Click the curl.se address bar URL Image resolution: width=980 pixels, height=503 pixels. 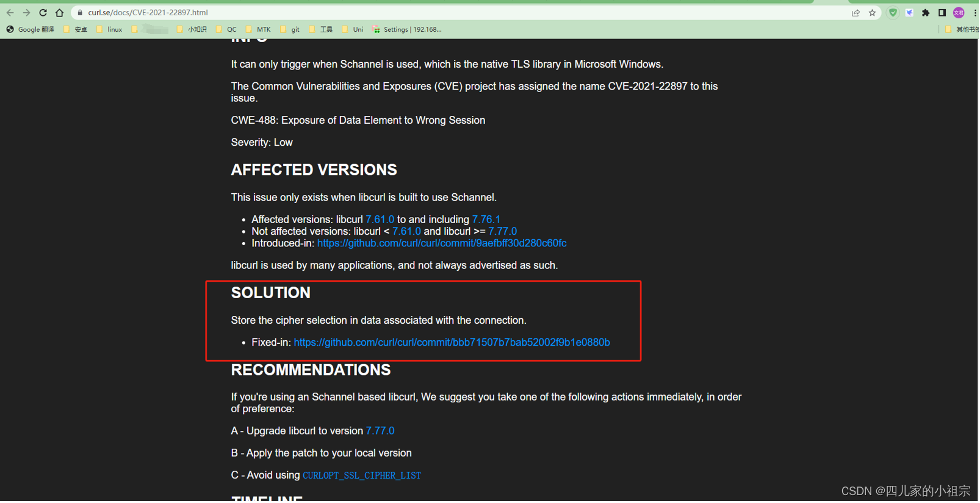click(148, 12)
